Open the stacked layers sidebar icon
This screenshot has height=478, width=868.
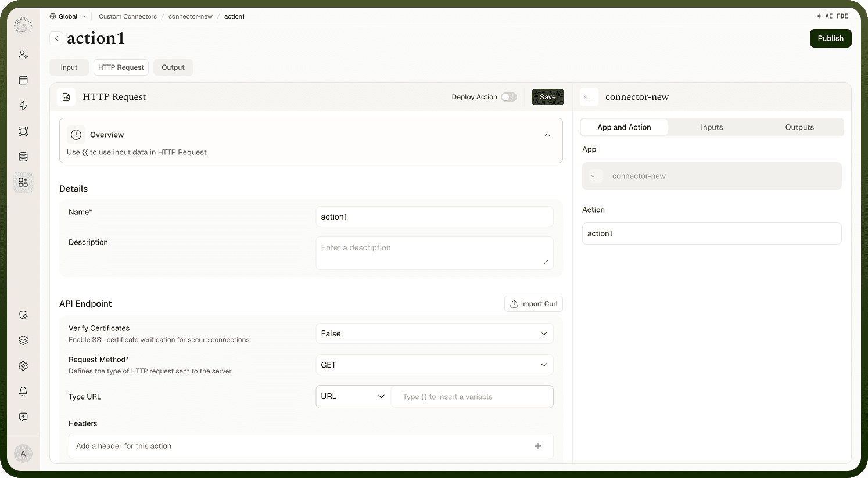coord(23,340)
